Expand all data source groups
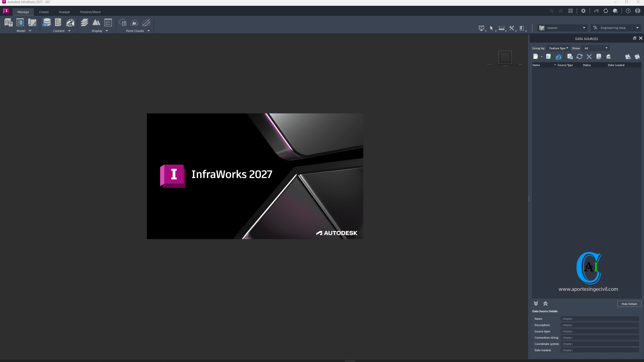This screenshot has height=362, width=644. point(536,304)
